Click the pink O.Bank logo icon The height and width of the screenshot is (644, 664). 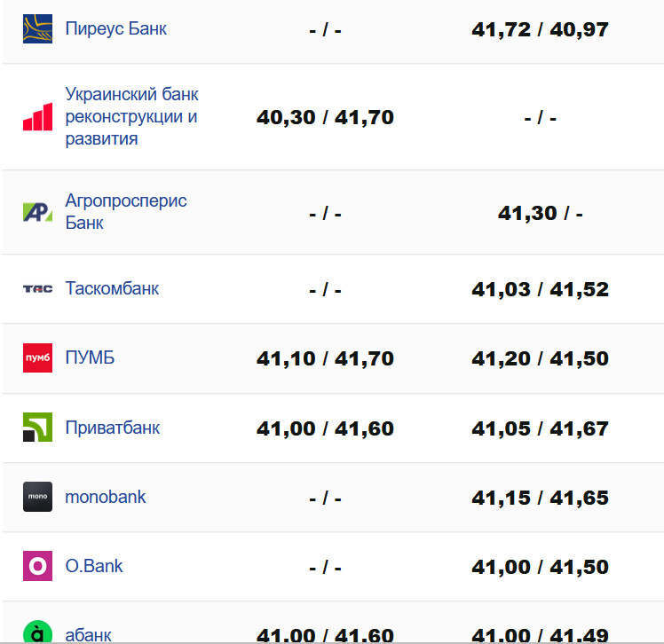[x=37, y=566]
